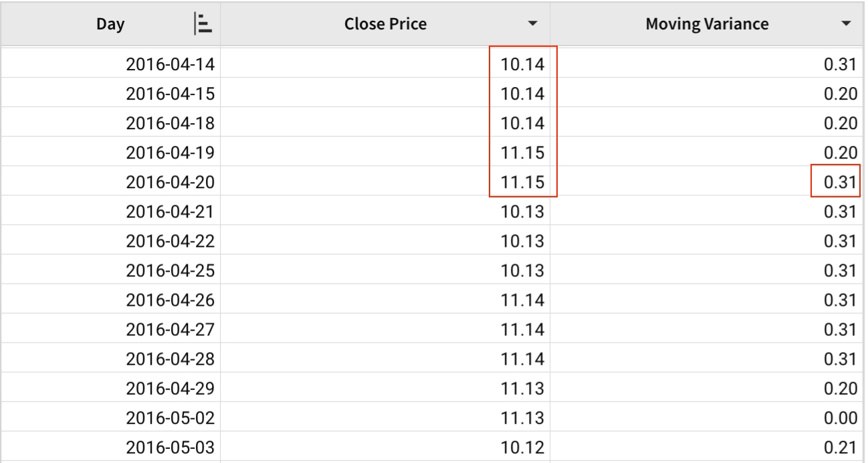Select the 2016-05-02 date cell
Viewport: 868px width, 463px height.
[170, 418]
